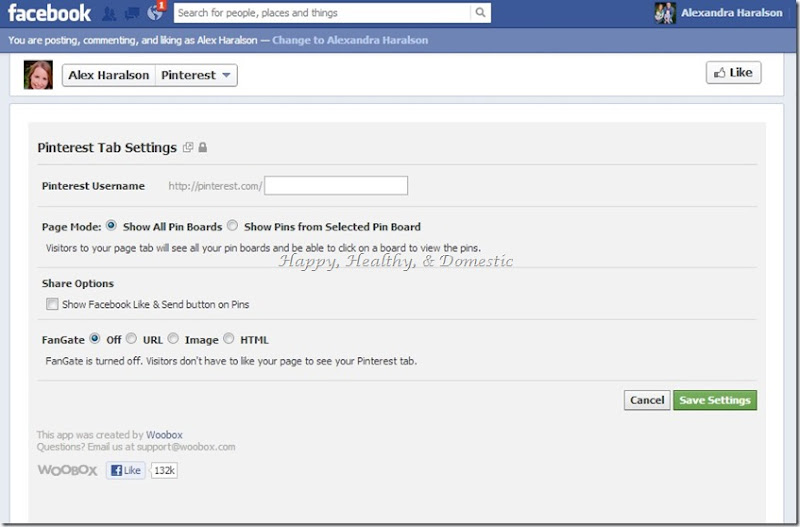The image size is (800, 527).
Task: Click the lock icon beside settings title
Action: 203,147
